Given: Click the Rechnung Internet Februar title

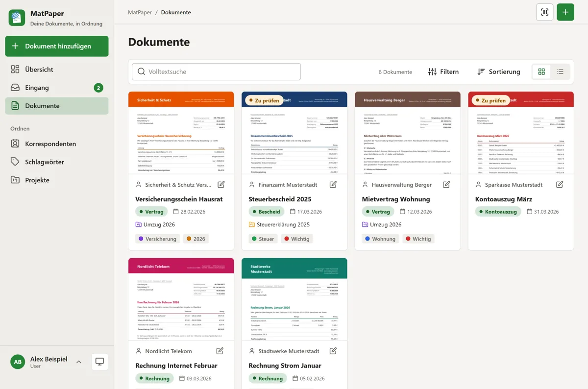Looking at the screenshot, I should (176, 365).
